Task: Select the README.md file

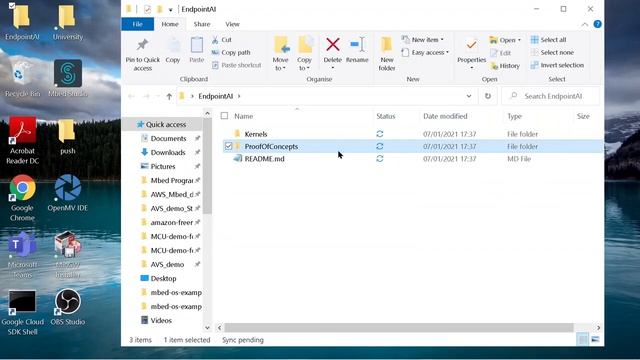Action: pos(264,159)
